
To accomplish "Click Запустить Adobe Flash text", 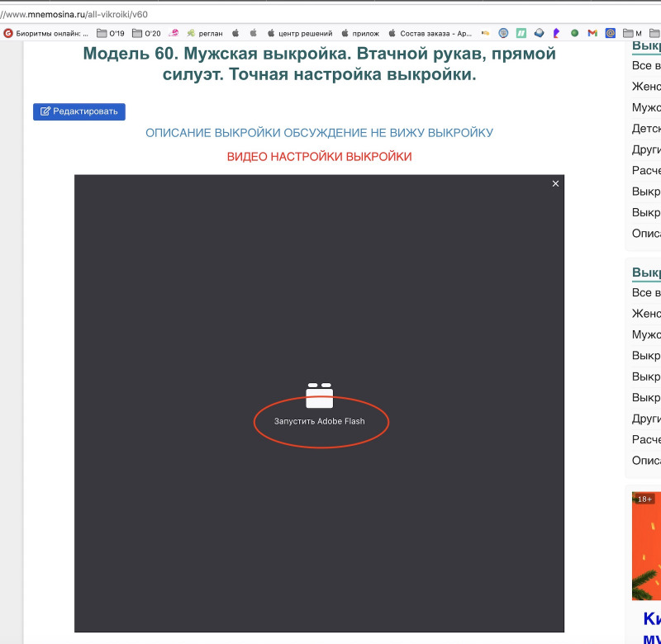I will click(x=319, y=421).
